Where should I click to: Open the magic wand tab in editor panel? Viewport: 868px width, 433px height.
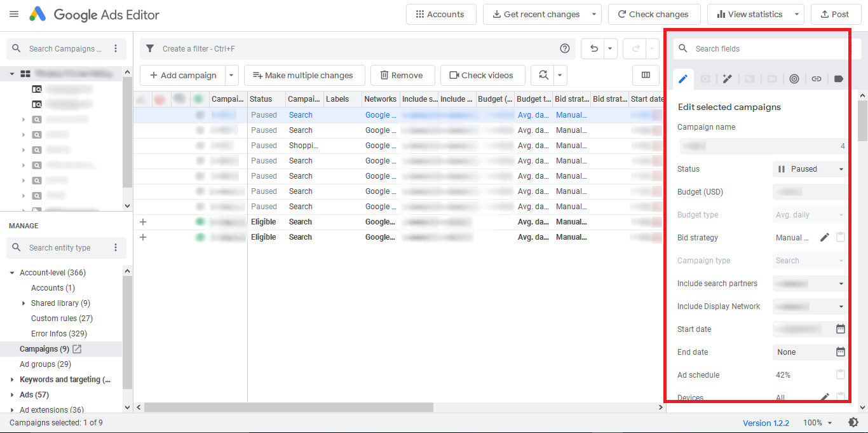point(728,79)
